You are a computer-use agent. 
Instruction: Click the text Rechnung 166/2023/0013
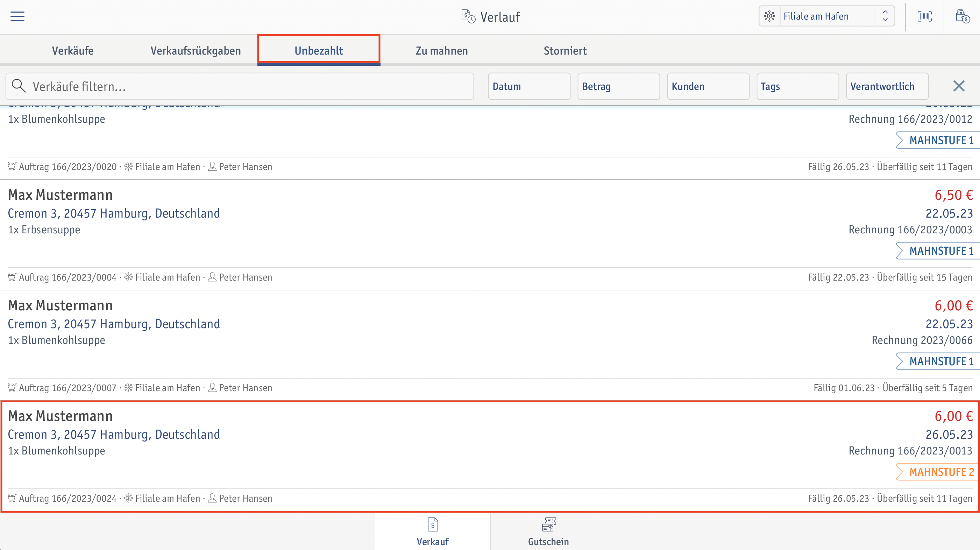(x=910, y=451)
